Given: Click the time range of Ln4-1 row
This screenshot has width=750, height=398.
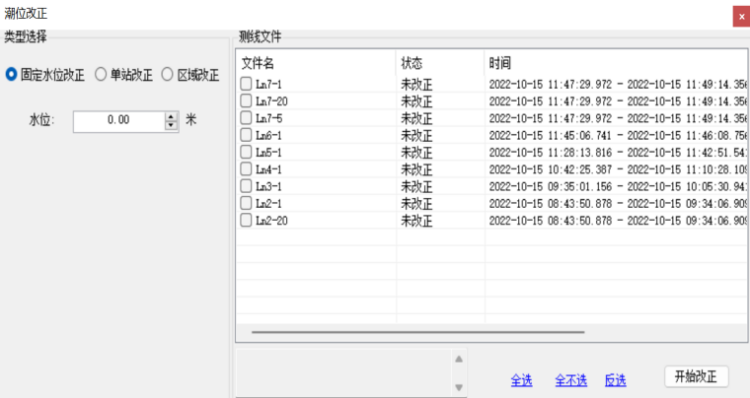Looking at the screenshot, I should (x=618, y=169).
